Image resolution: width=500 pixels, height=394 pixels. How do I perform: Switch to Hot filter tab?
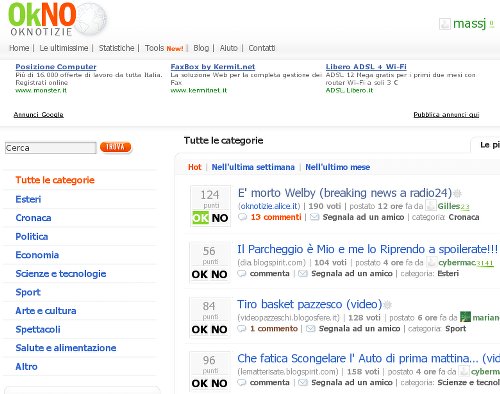coord(195,167)
